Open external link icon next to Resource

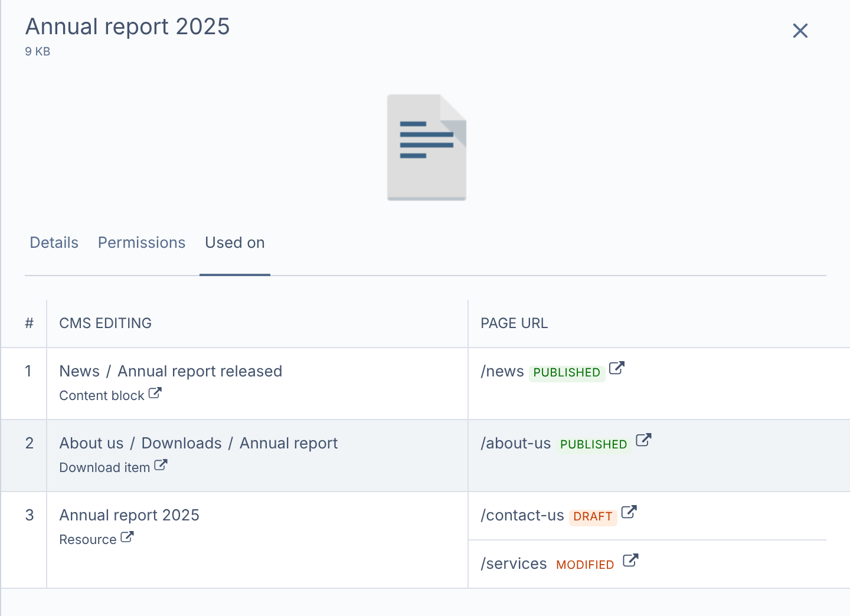[127, 537]
